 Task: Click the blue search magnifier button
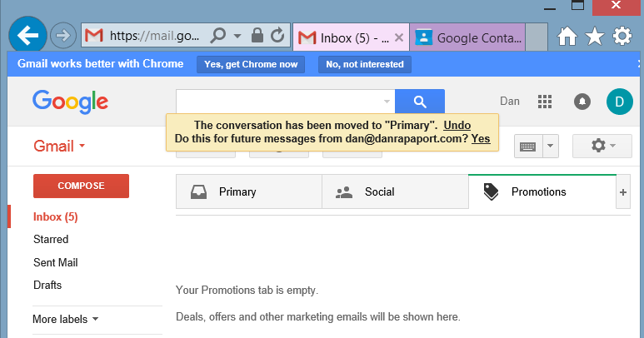click(420, 102)
